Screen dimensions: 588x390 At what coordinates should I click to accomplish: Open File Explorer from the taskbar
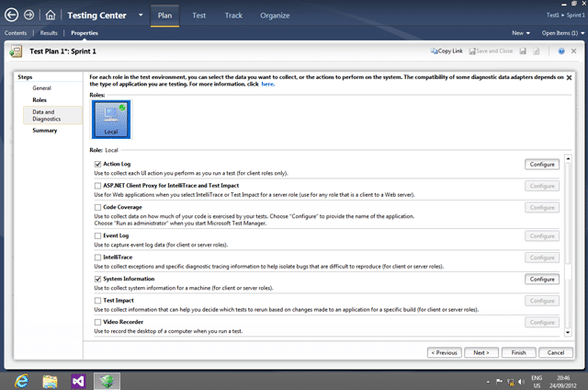50,382
